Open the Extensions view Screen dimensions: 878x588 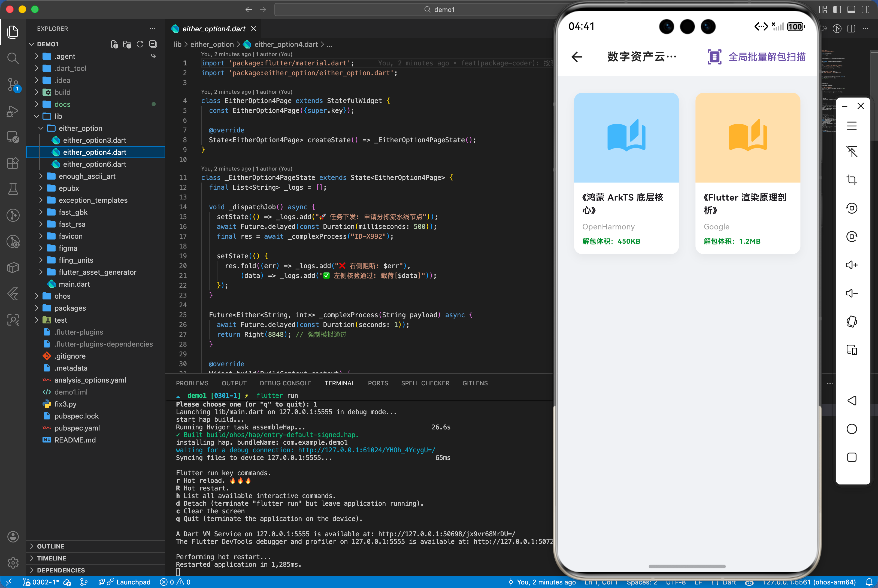click(13, 163)
